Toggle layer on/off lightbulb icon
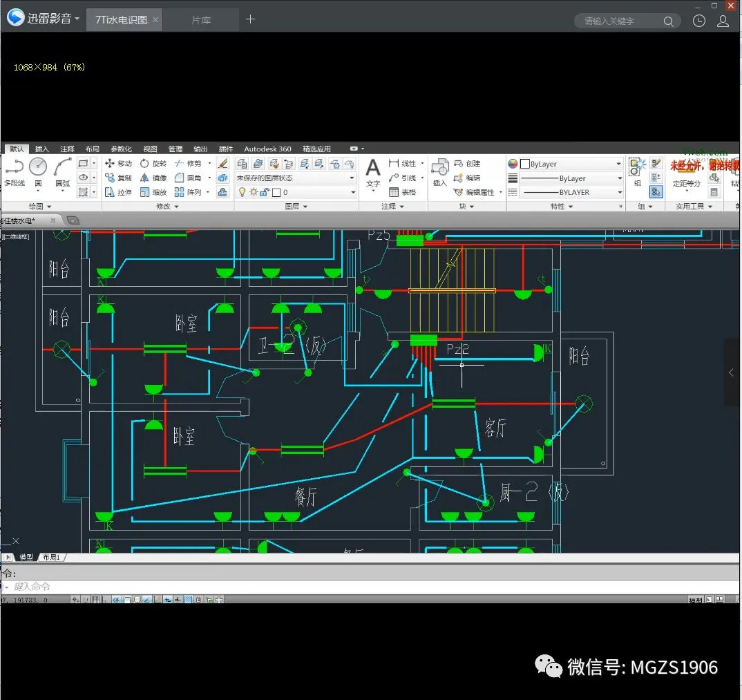742x700 pixels. click(242, 192)
